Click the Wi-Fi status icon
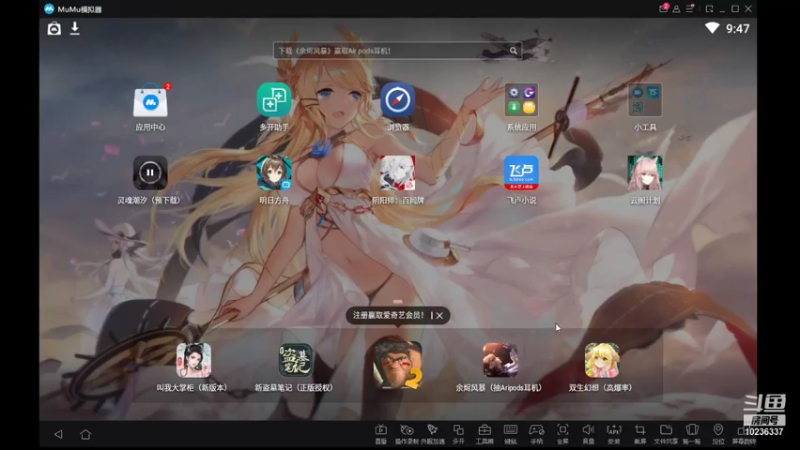This screenshot has width=800, height=450. [x=712, y=28]
